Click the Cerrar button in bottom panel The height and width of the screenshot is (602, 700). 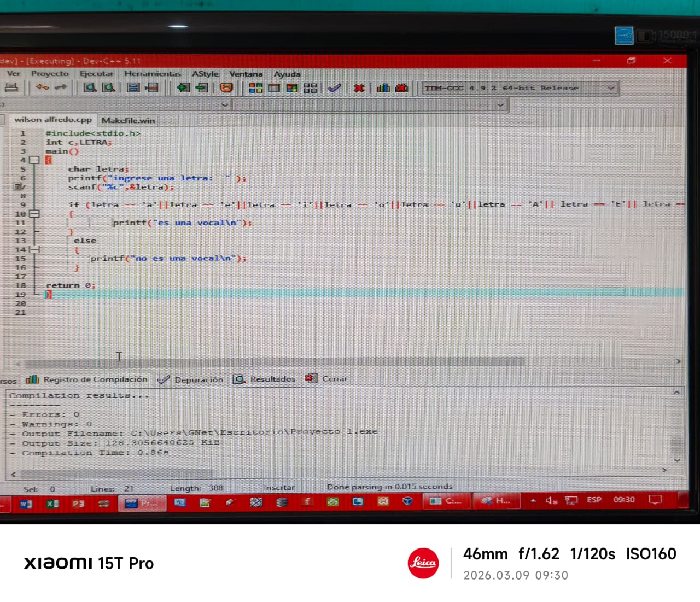pyautogui.click(x=327, y=379)
